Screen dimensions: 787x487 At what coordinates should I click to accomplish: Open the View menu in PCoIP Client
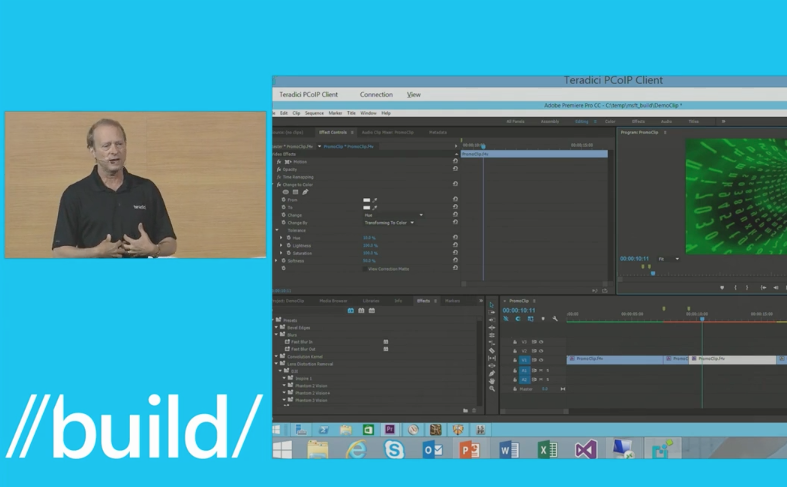(x=414, y=94)
